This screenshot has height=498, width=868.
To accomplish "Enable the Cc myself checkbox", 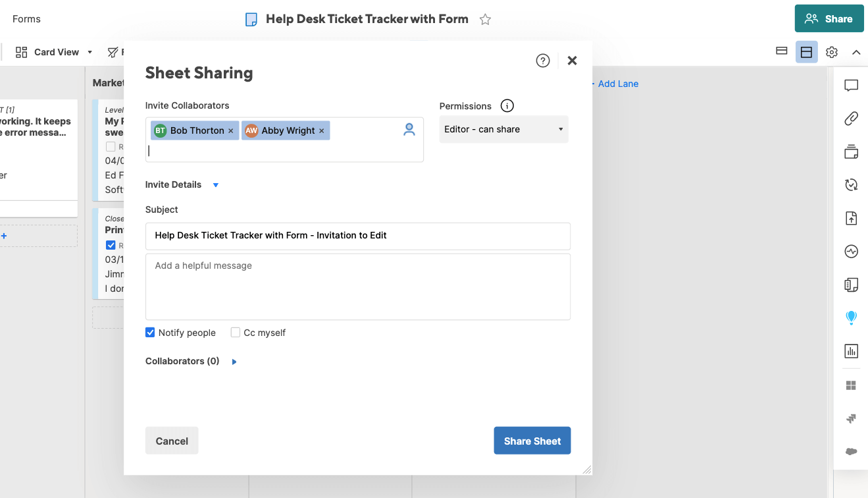I will [x=236, y=333].
